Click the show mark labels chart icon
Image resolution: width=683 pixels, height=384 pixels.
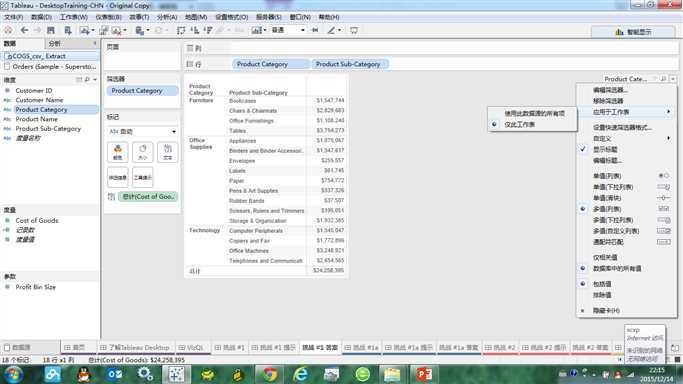pyautogui.click(x=257, y=30)
